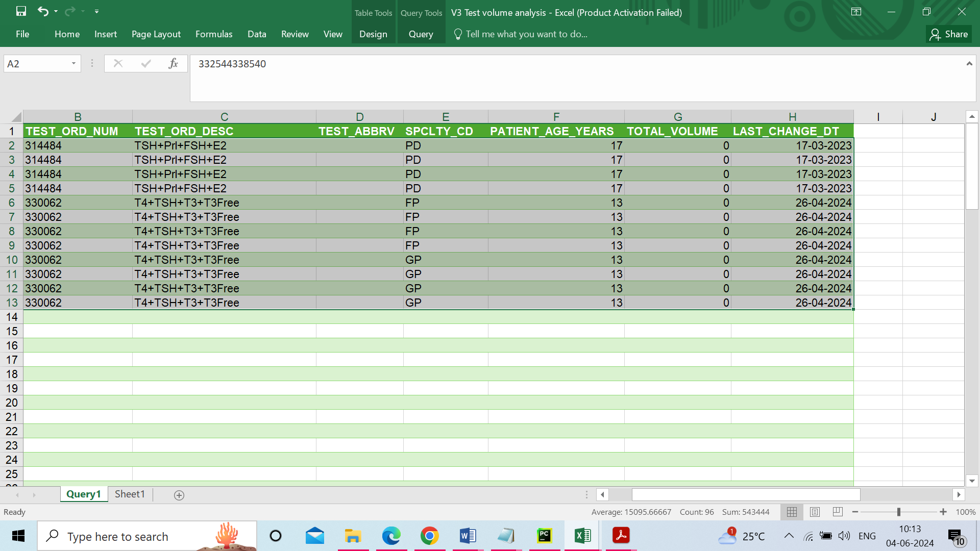
Task: Open the Formulas ribbon tab
Action: 214,34
